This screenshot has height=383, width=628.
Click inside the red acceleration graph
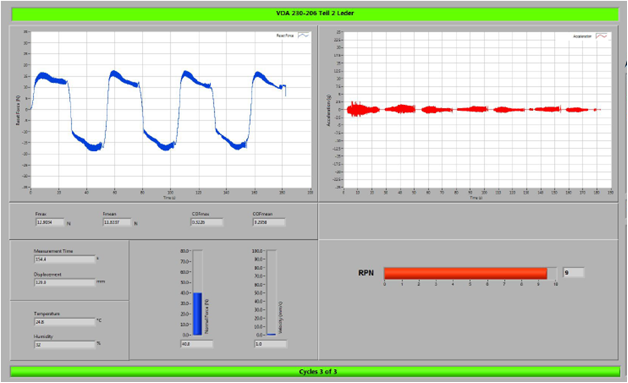(477, 109)
